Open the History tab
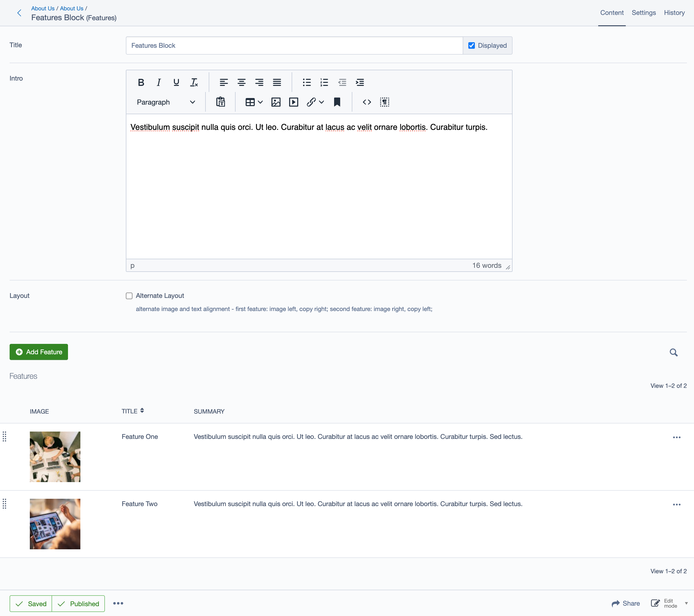 coord(674,13)
